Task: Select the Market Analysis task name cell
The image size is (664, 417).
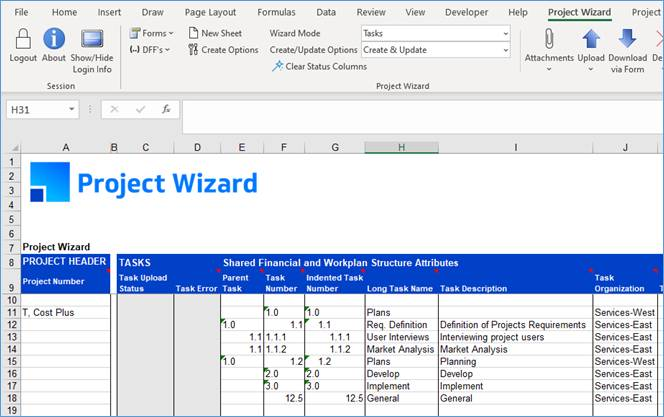Action: click(x=401, y=349)
